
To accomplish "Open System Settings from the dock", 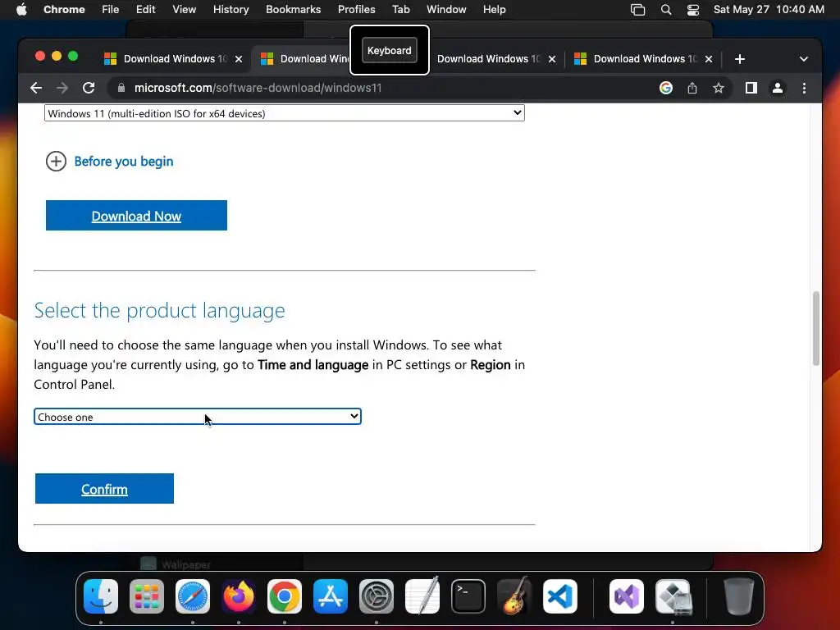I will tap(376, 596).
